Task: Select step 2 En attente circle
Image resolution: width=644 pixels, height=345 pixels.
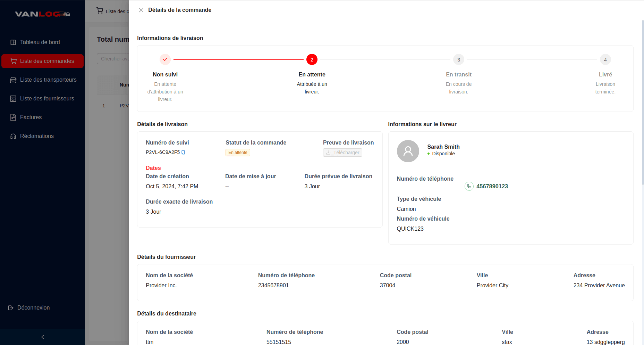Action: (x=312, y=59)
